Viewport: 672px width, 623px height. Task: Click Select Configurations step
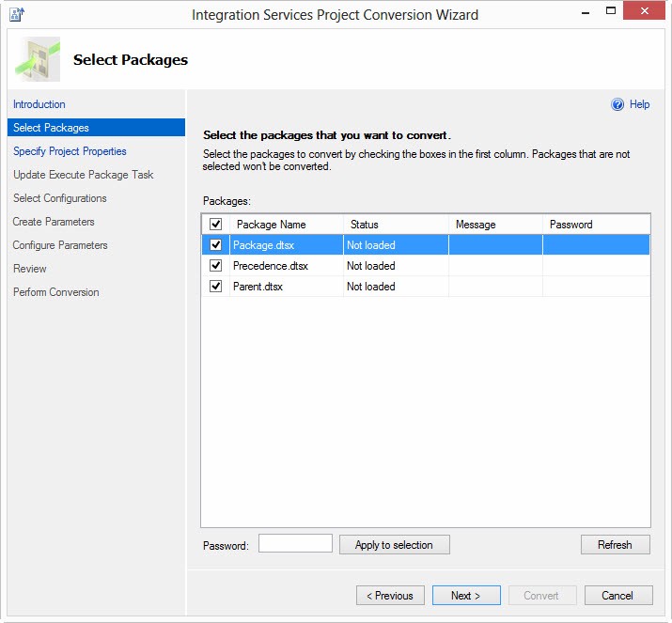pyautogui.click(x=59, y=198)
